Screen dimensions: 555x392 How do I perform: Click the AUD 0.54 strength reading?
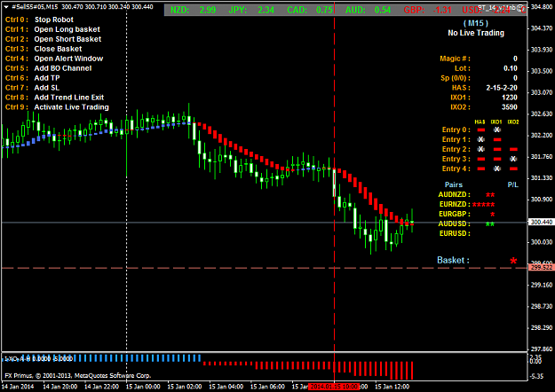[369, 10]
